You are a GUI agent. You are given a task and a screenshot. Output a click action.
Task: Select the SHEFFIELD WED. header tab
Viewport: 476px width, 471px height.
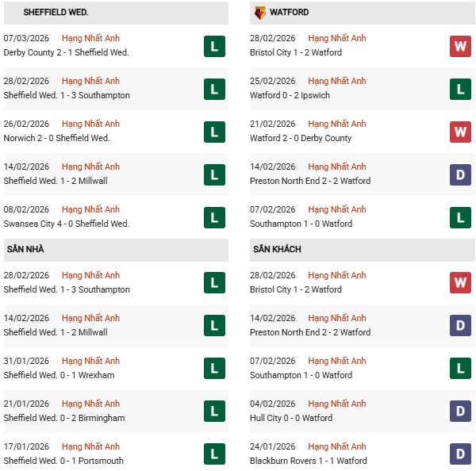pyautogui.click(x=56, y=13)
